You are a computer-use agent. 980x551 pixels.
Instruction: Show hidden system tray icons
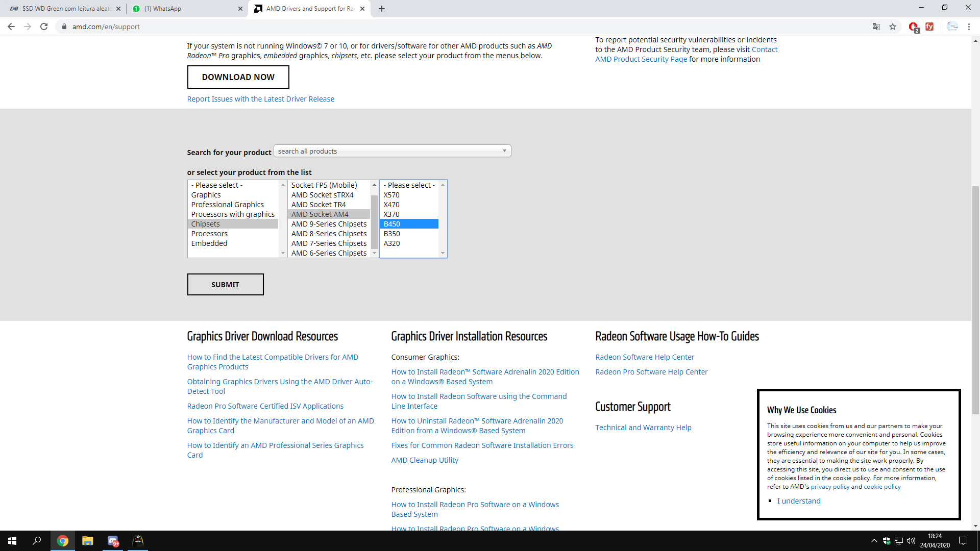pyautogui.click(x=874, y=541)
